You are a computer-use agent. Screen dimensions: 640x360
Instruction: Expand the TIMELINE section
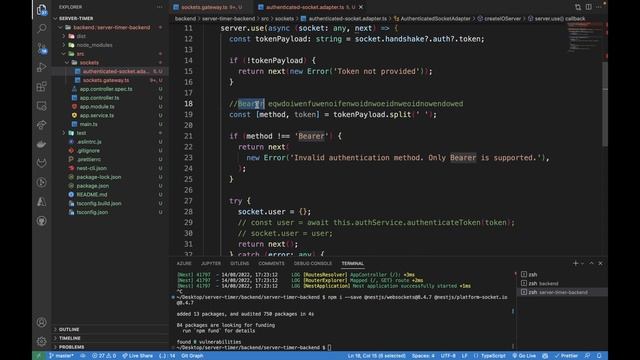(x=70, y=338)
